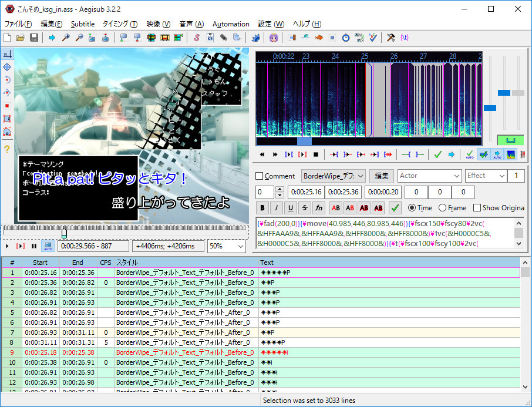The image size is (532, 407).
Task: Click the New subtitles file icon
Action: coord(7,38)
